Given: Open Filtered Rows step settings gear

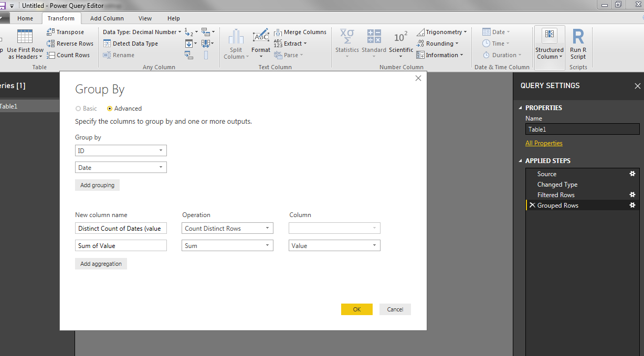Looking at the screenshot, I should [632, 195].
